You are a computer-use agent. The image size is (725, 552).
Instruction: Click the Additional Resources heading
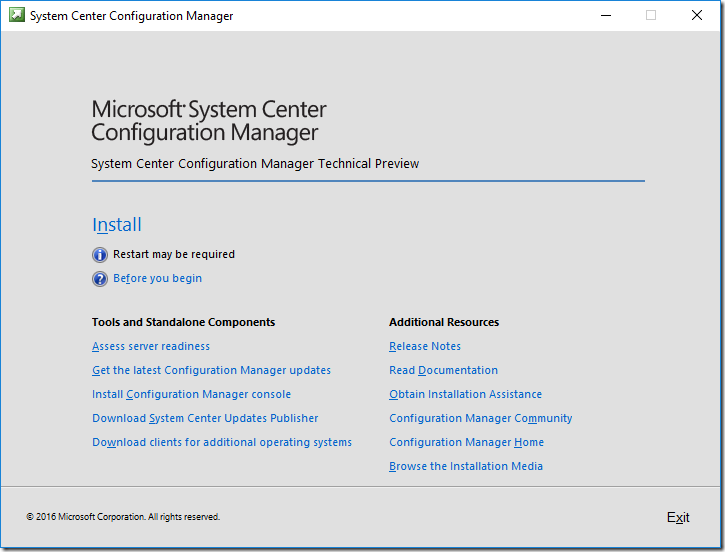click(444, 322)
